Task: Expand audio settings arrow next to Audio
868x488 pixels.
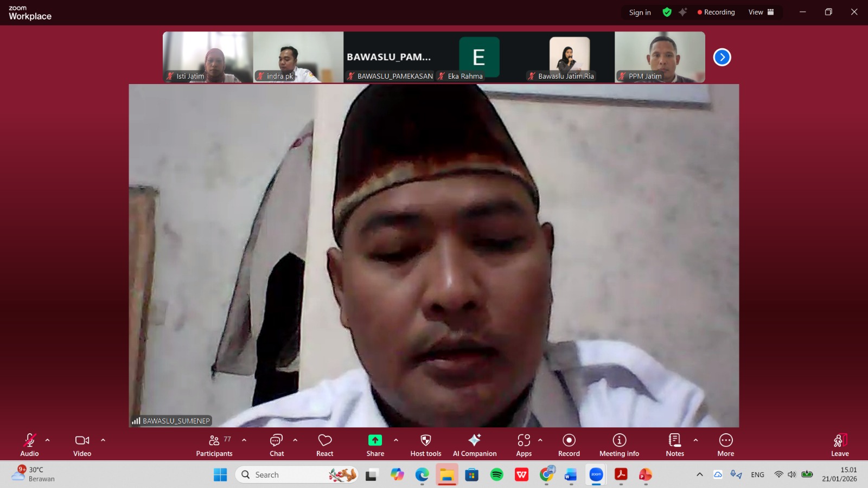Action: pyautogui.click(x=48, y=440)
